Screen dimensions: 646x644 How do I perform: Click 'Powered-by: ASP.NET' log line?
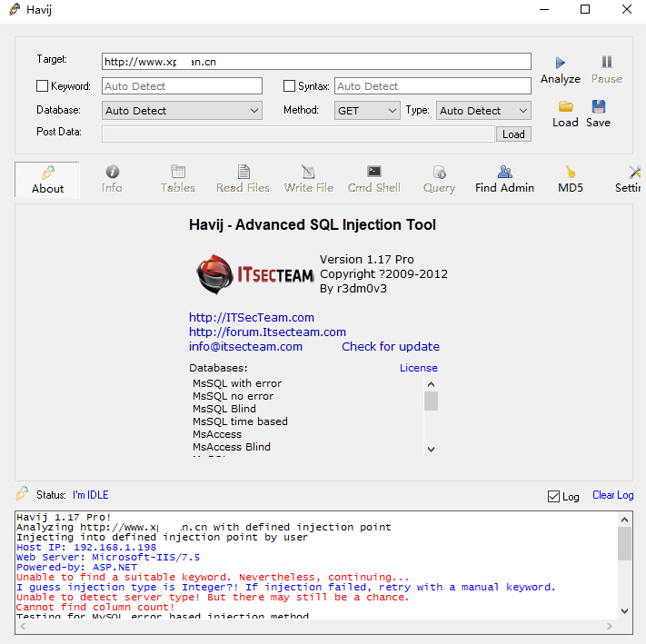pyautogui.click(x=76, y=567)
